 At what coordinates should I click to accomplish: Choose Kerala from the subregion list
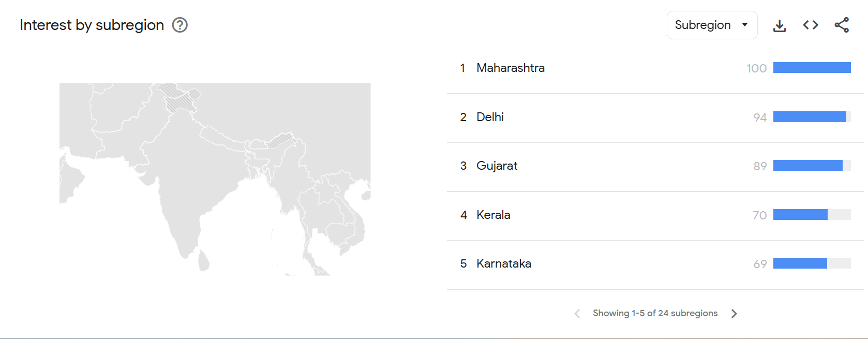(493, 215)
